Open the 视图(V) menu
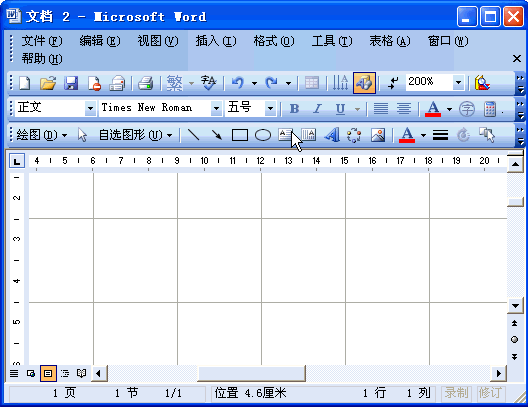 (x=158, y=41)
